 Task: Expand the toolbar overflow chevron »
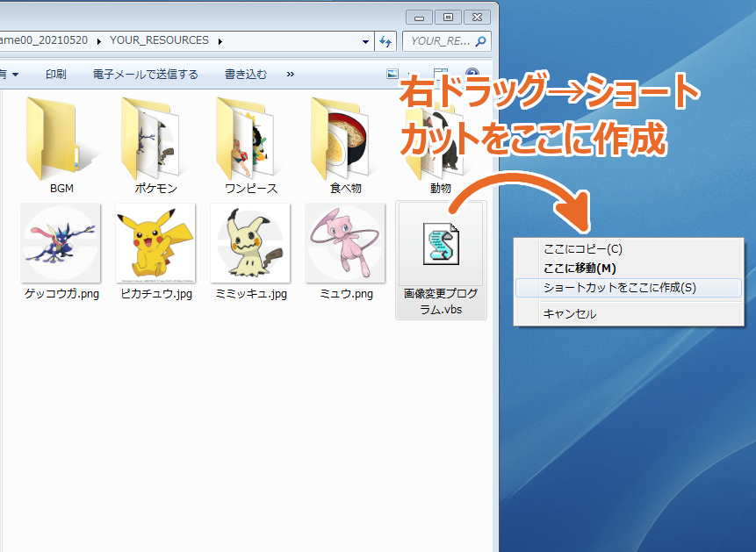coord(291,75)
